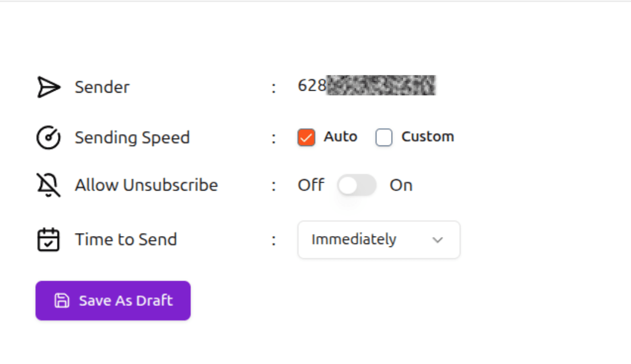The image size is (631, 364).
Task: Toggle the Allow Unsubscribe switch
Action: tap(357, 185)
